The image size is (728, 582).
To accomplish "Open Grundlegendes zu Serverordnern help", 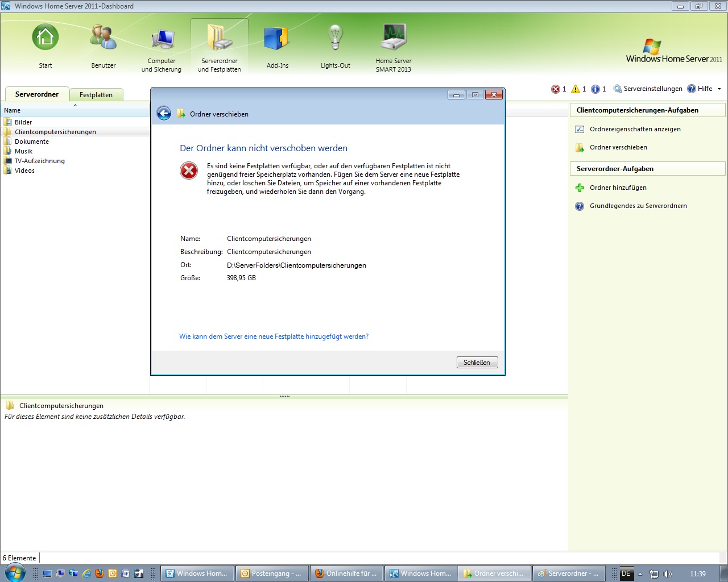I will 638,206.
